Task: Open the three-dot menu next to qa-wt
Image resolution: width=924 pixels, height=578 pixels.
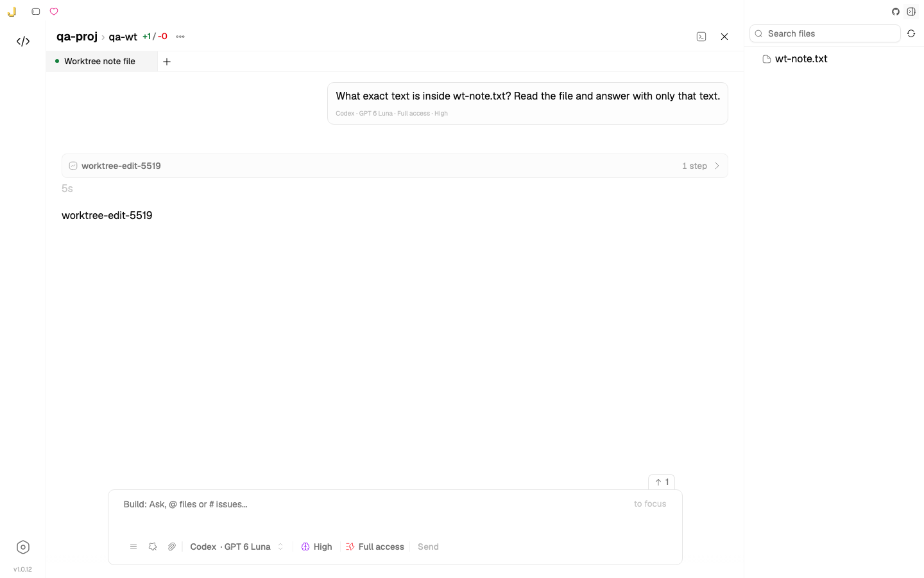Action: click(180, 37)
